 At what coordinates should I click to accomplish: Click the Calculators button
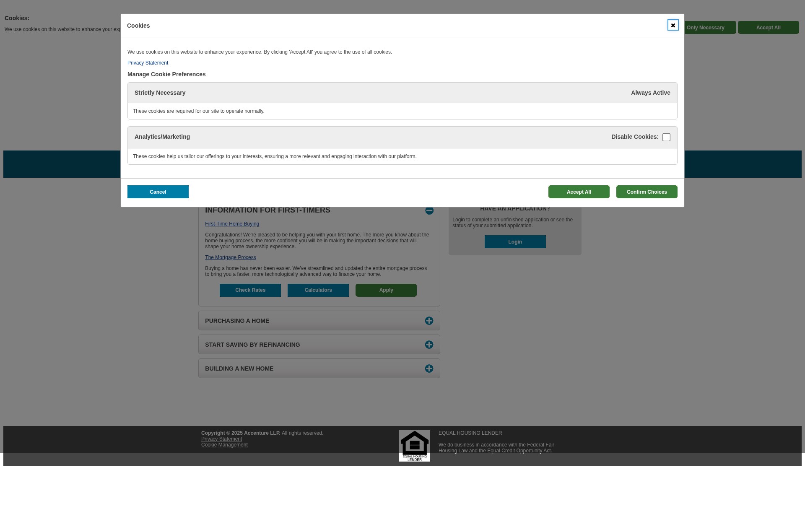[x=318, y=290]
